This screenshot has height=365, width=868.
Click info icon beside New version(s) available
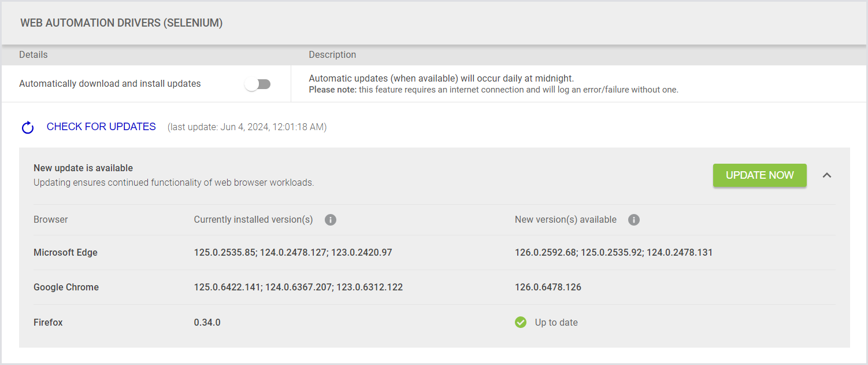634,220
